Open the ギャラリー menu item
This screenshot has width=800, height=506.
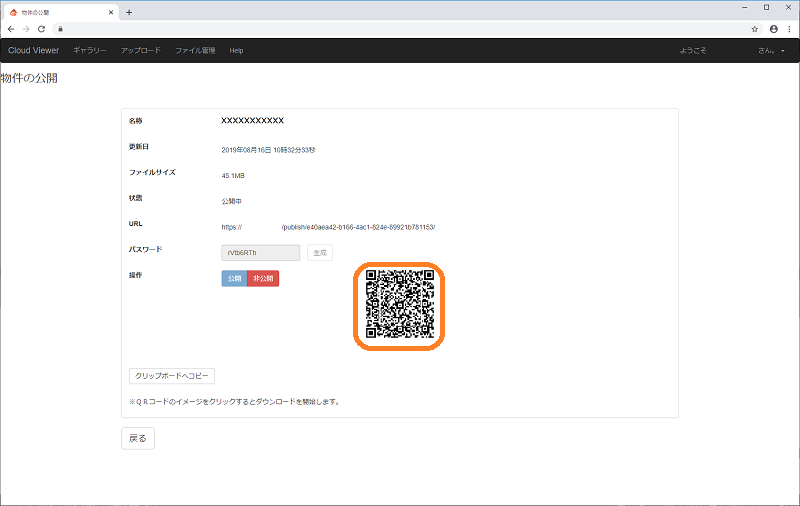click(x=90, y=50)
